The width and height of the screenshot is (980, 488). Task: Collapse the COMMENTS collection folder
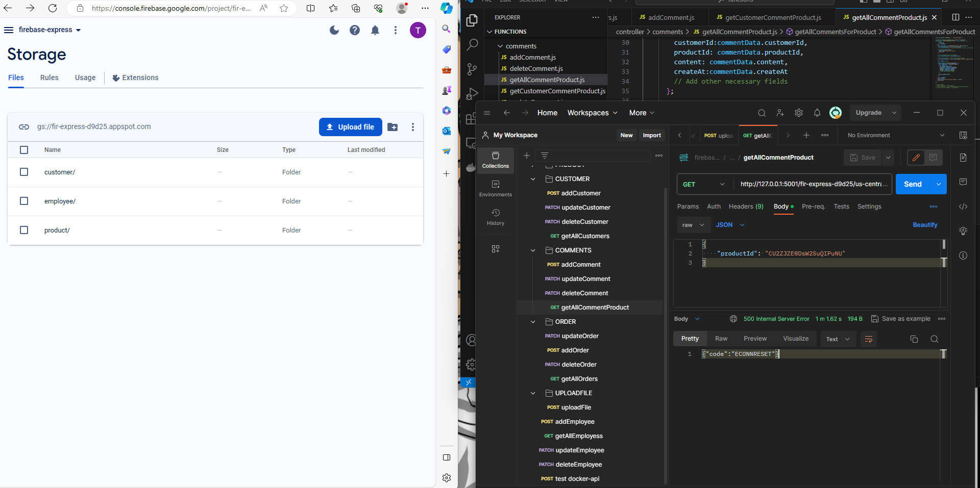click(x=533, y=250)
